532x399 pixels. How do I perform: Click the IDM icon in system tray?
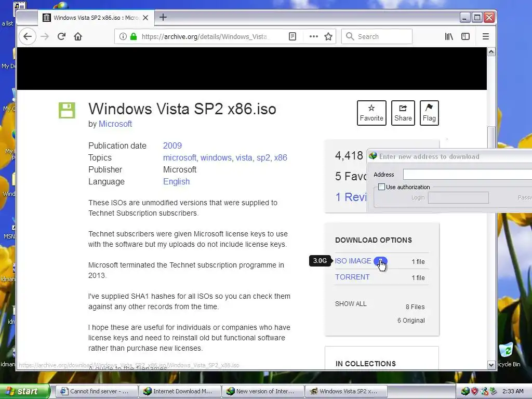[465, 391]
